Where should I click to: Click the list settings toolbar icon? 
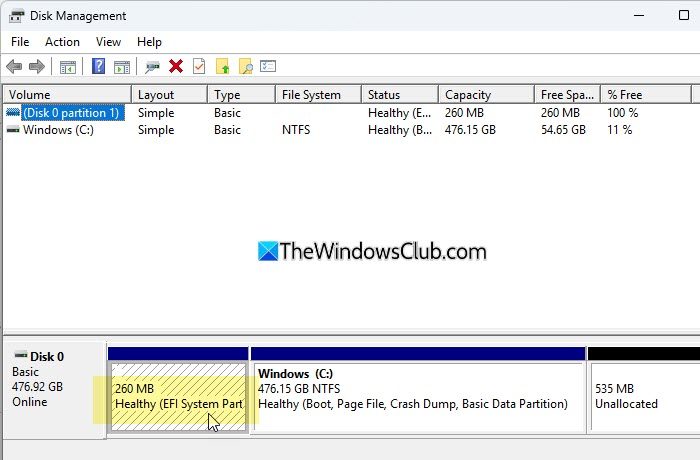pos(268,66)
